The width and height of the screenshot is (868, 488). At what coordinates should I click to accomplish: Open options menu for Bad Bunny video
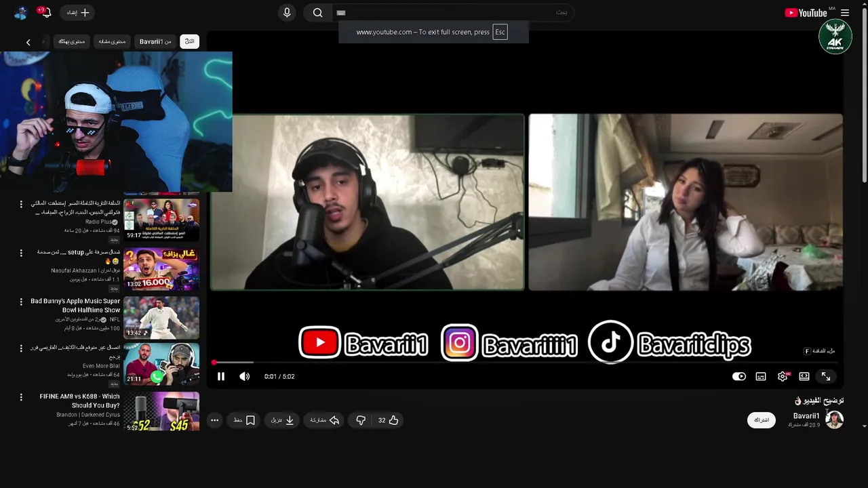point(21,302)
